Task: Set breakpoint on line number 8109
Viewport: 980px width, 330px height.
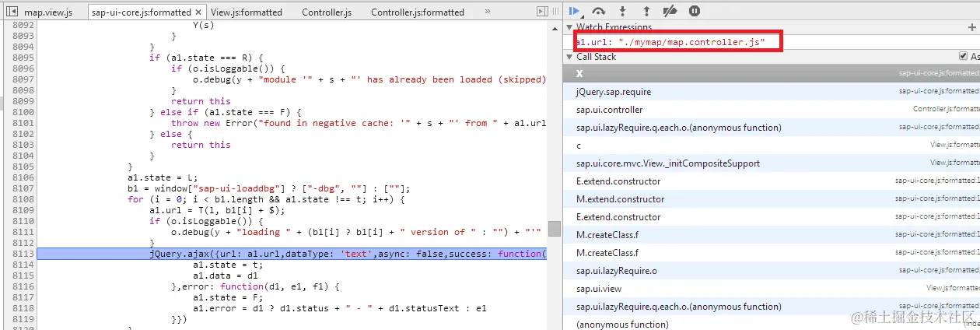Action: (x=23, y=210)
